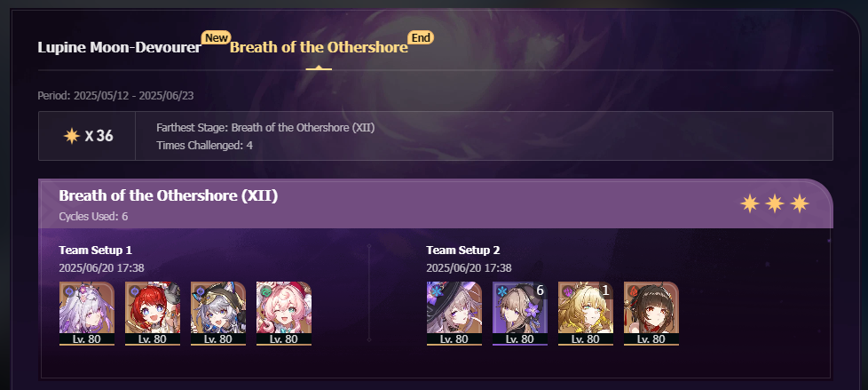The height and width of the screenshot is (390, 868).
Task: Click ice element icon on witch-hat character
Action: pos(435,291)
